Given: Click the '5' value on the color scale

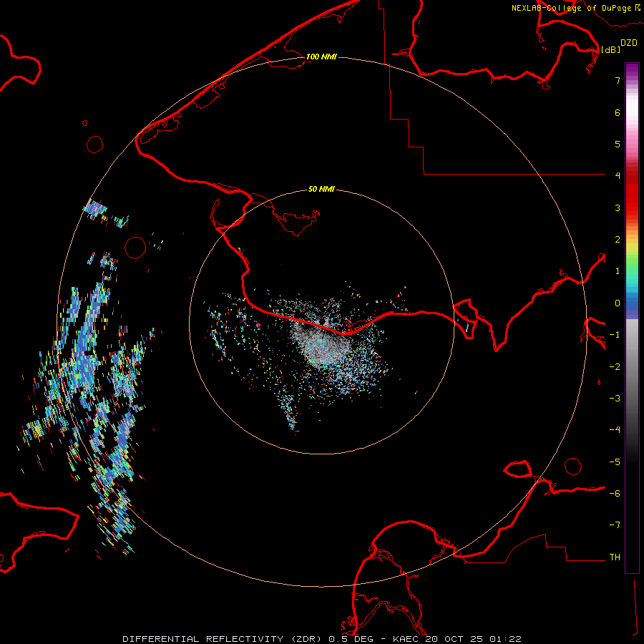Looking at the screenshot, I should (618, 144).
